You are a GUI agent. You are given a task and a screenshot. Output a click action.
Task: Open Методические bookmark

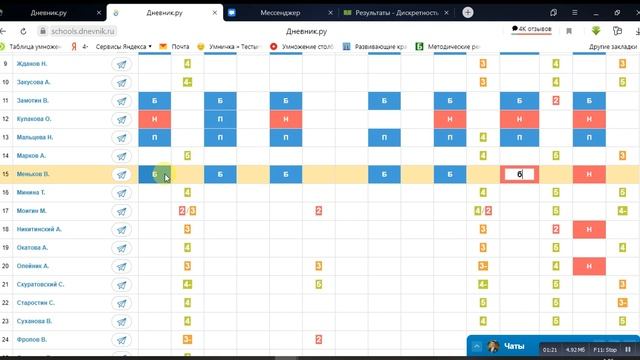447,47
